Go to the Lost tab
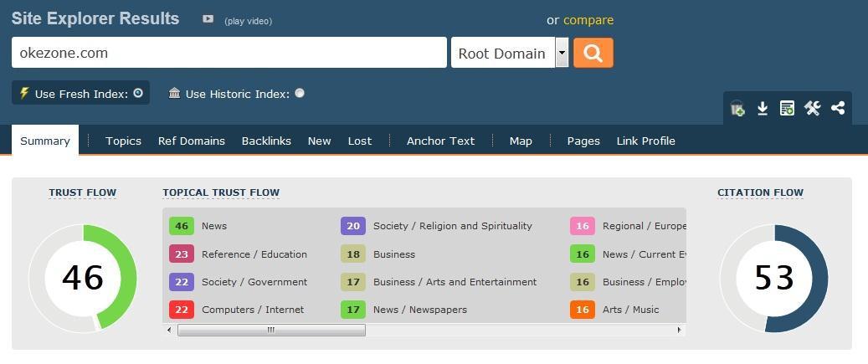The height and width of the screenshot is (364, 868). [x=360, y=141]
